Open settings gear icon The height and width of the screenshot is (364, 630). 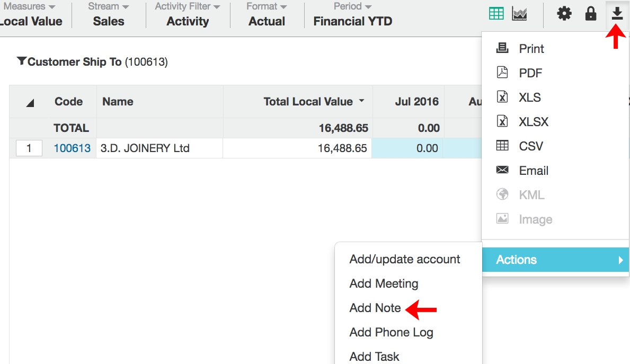(x=564, y=14)
